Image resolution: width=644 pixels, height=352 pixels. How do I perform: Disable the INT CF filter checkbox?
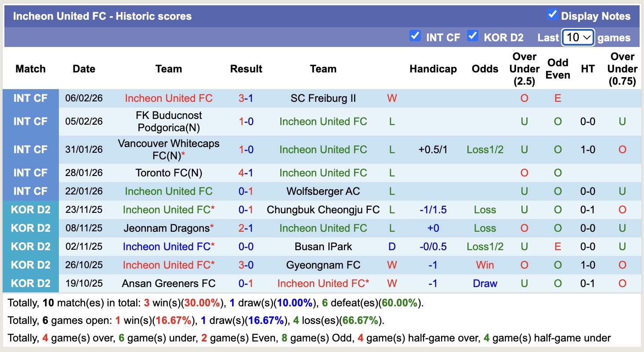pos(415,36)
